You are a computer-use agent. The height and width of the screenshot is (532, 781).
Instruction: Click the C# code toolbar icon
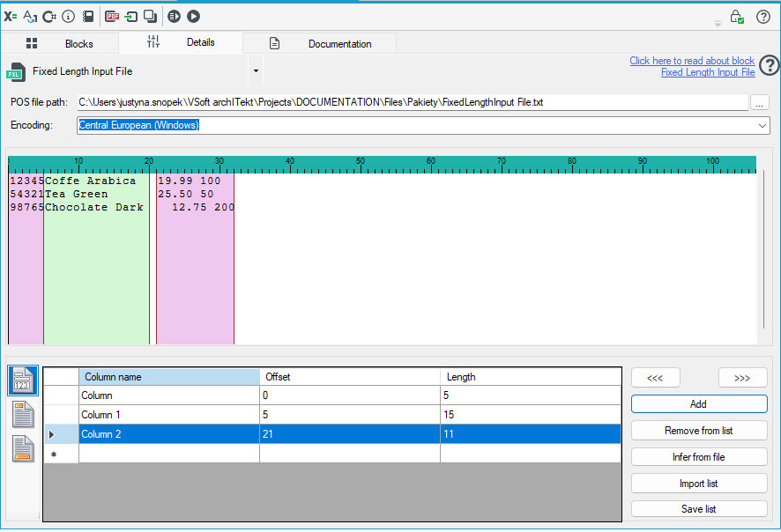(x=49, y=17)
